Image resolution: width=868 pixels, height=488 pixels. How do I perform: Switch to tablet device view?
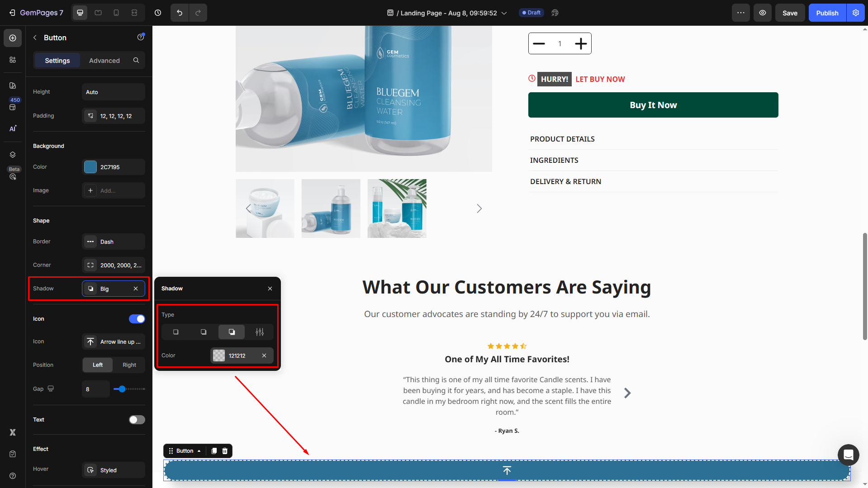pos(98,13)
